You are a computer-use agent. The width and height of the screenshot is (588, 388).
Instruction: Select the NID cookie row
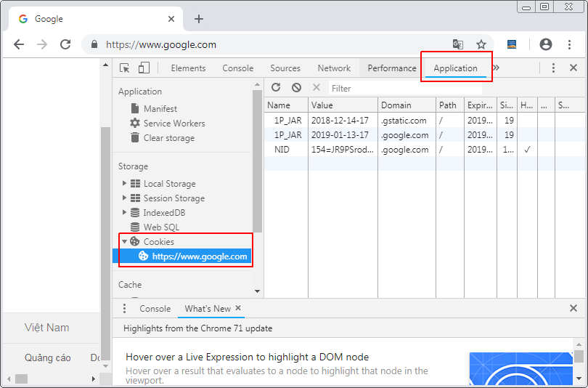point(425,150)
